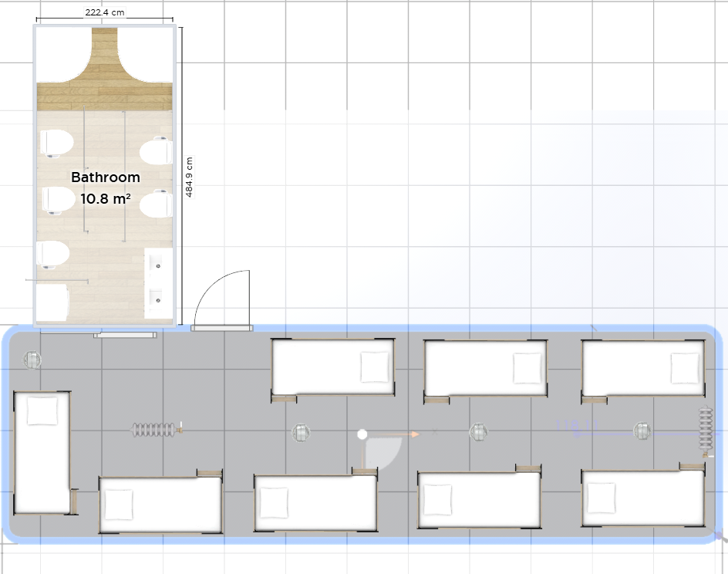728x574 pixels.
Task: Select the wooden floor strip in the bathroom
Action: click(105, 96)
